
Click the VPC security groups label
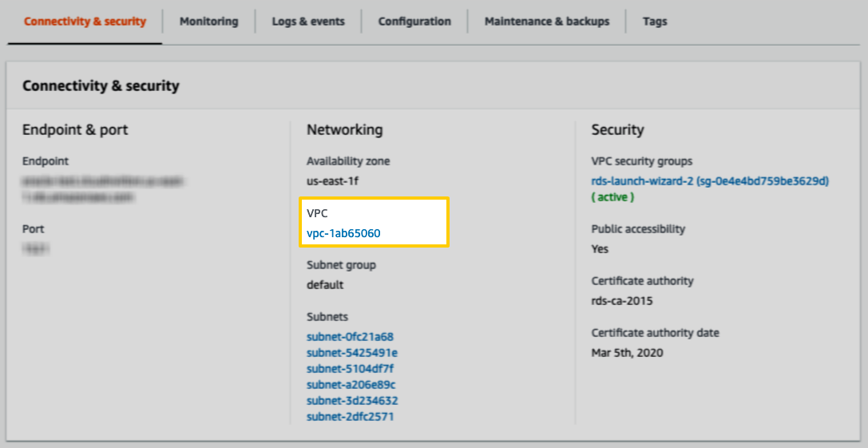[641, 161]
